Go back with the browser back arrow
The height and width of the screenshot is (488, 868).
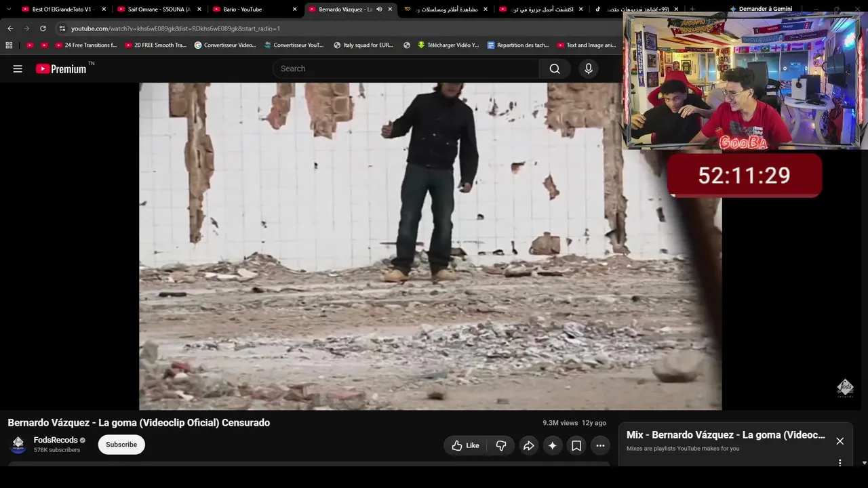[x=10, y=28]
